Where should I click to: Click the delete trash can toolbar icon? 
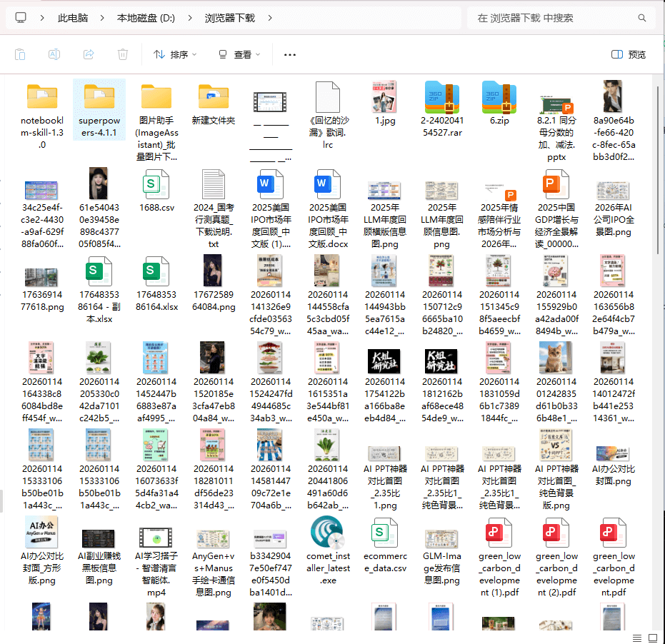[123, 54]
